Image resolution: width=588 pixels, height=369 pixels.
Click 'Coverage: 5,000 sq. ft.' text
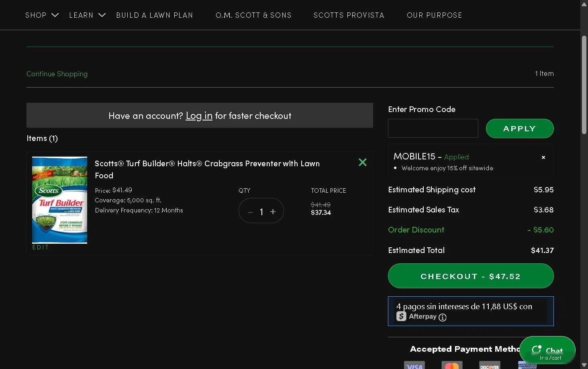pos(128,200)
